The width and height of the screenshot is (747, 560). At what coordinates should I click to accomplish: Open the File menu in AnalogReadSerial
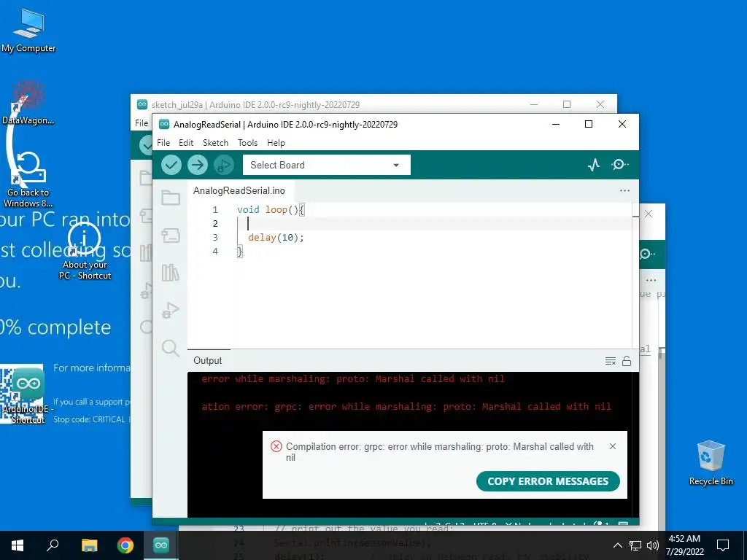click(163, 143)
